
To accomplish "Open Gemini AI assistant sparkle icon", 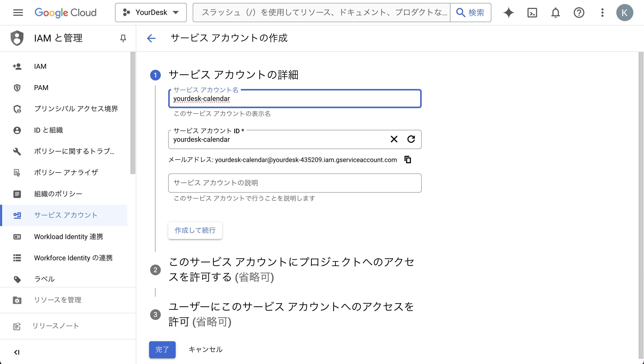I will (x=509, y=13).
